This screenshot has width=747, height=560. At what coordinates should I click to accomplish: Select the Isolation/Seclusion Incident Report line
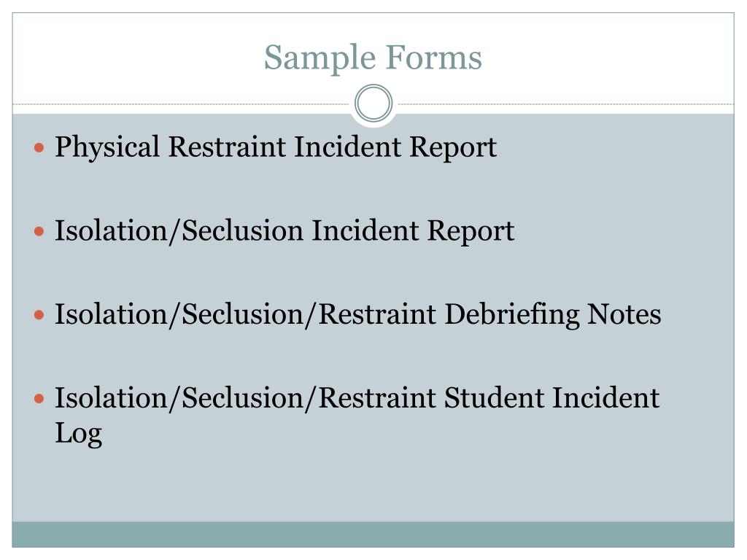click(x=285, y=231)
